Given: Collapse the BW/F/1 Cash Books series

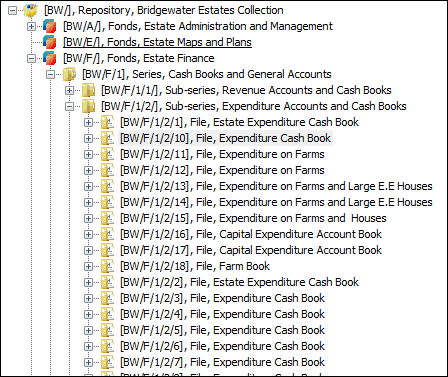Looking at the screenshot, I should (50, 75).
